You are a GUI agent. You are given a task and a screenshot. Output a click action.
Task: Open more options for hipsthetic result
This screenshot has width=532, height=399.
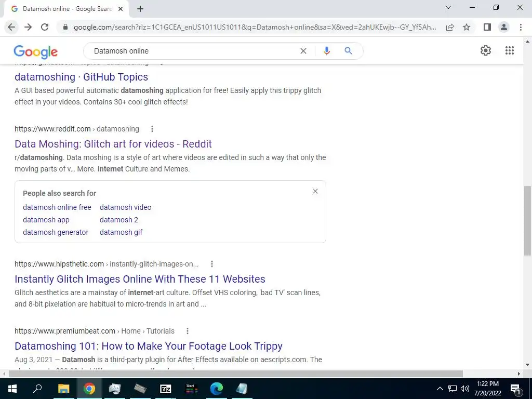point(212,264)
